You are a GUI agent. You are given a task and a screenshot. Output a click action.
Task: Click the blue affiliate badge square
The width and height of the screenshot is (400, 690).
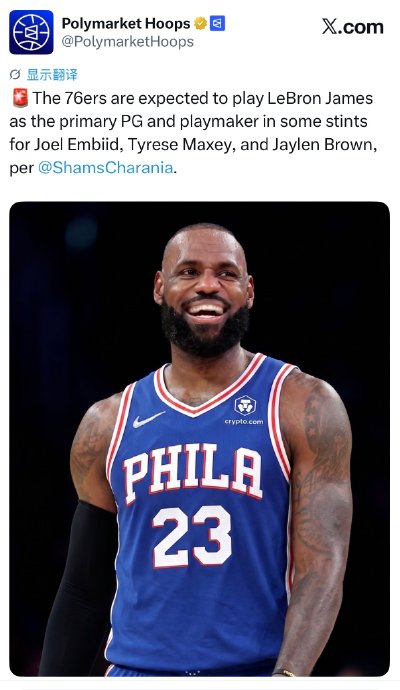pyautogui.click(x=217, y=23)
